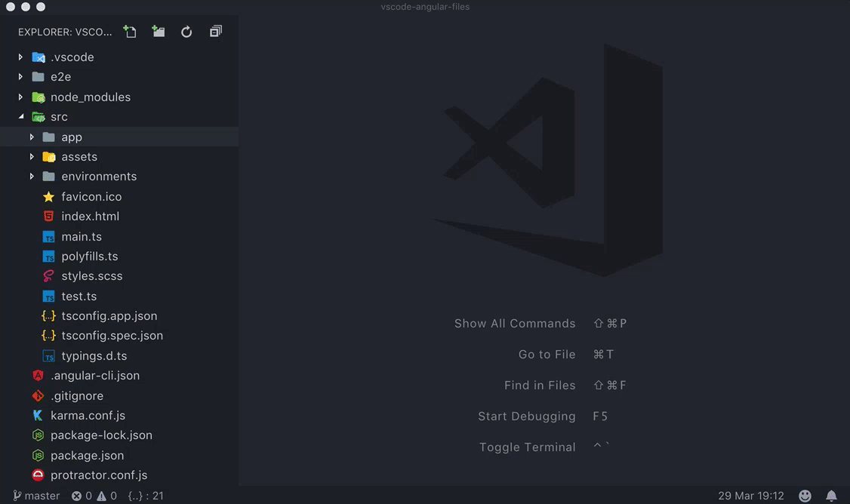Open the .gitignore file name
Screen dimensions: 850x504
click(x=77, y=396)
